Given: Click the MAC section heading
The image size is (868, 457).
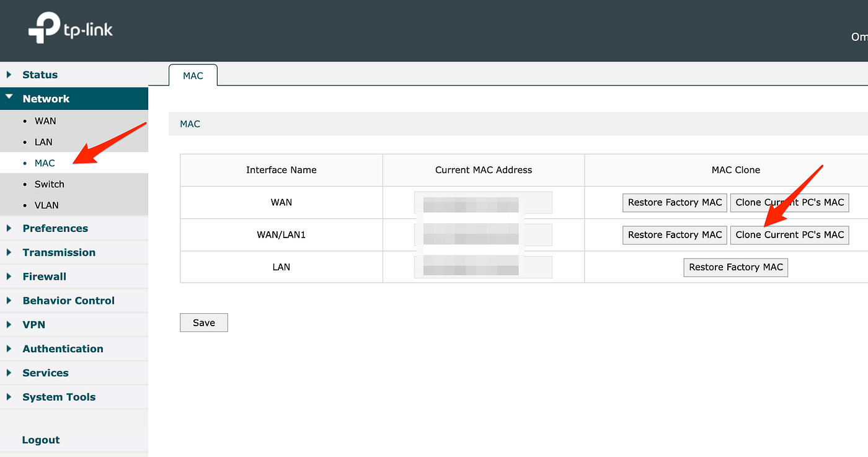Looking at the screenshot, I should [190, 124].
